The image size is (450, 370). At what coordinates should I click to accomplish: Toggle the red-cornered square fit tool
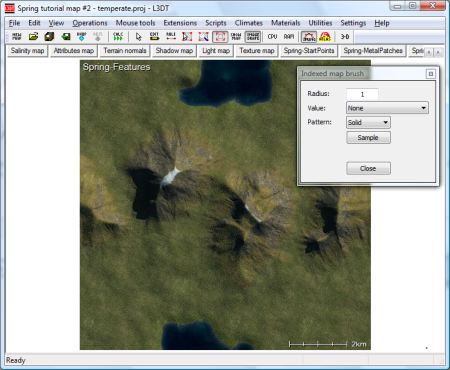(220, 36)
